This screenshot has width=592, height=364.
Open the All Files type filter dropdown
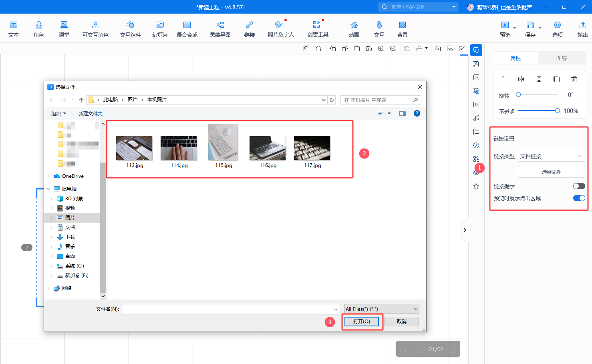[x=381, y=309]
